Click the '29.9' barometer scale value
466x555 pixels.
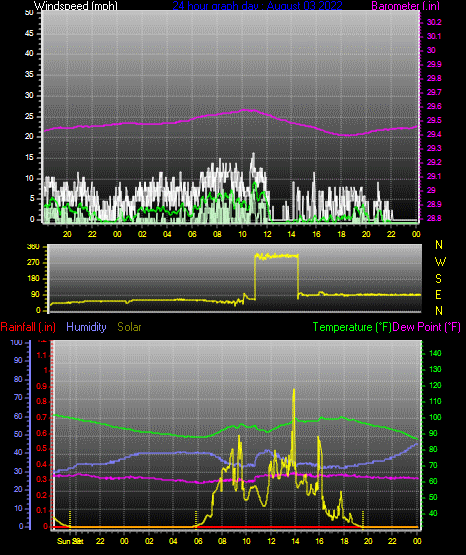pyautogui.click(x=434, y=64)
